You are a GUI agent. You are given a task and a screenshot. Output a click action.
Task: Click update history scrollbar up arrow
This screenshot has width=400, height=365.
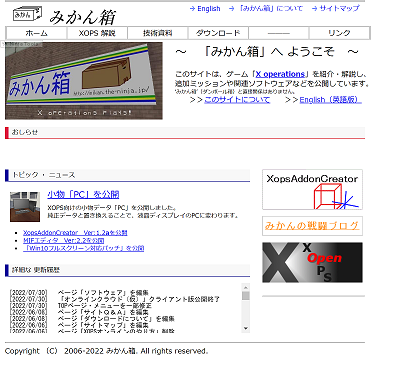click(246, 288)
